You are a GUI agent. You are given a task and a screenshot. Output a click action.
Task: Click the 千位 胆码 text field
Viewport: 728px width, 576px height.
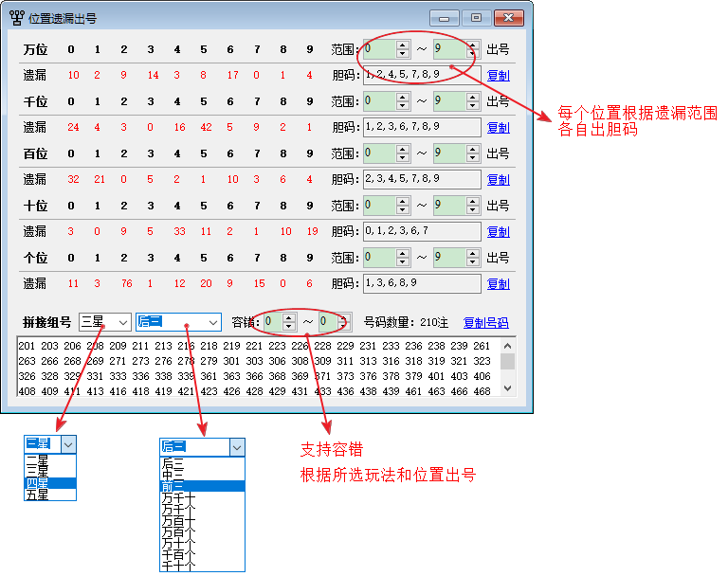coord(422,127)
